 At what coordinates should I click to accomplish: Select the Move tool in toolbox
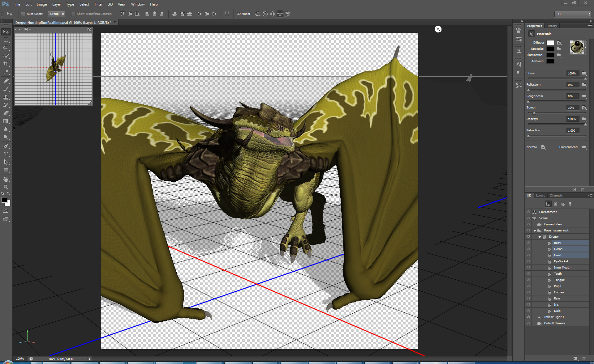(x=6, y=32)
